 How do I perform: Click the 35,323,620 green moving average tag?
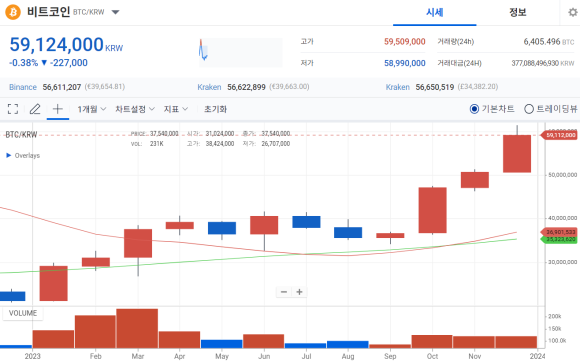[x=559, y=239]
